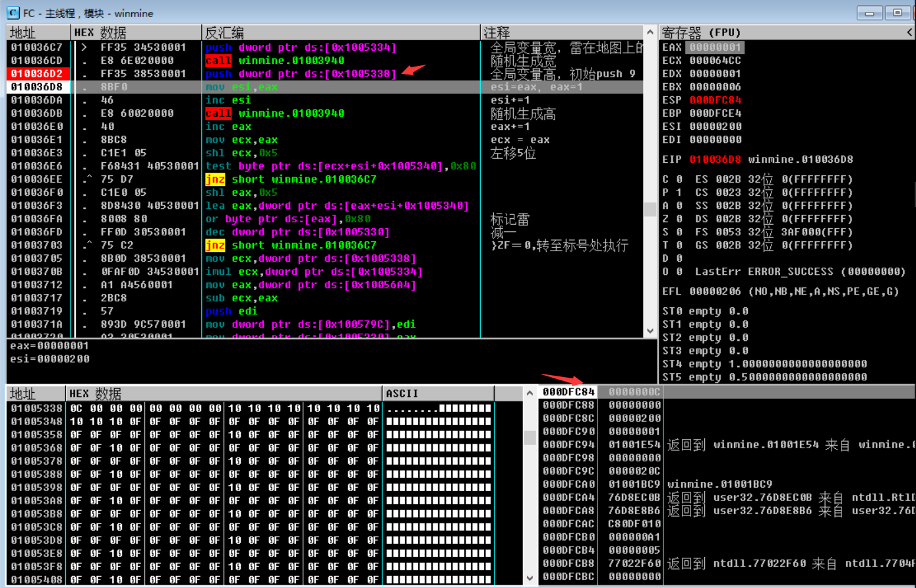This screenshot has width=916, height=588.
Task: Select the or byte ptr ds:[eax],0x80 instruction
Action: tap(288, 219)
